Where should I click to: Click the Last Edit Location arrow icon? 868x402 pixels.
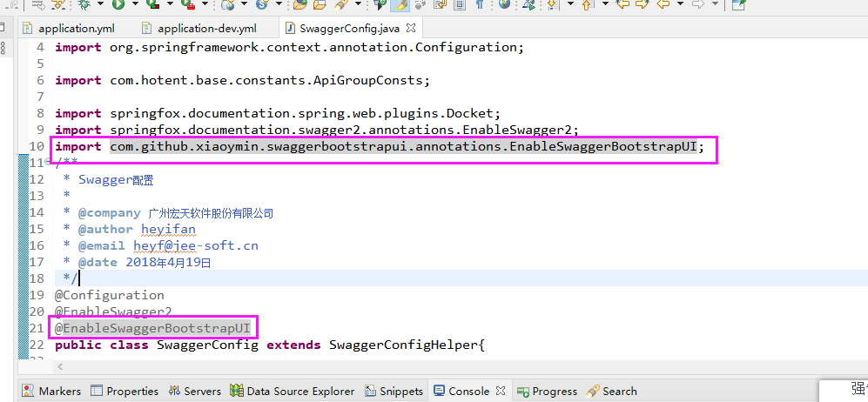(x=622, y=4)
